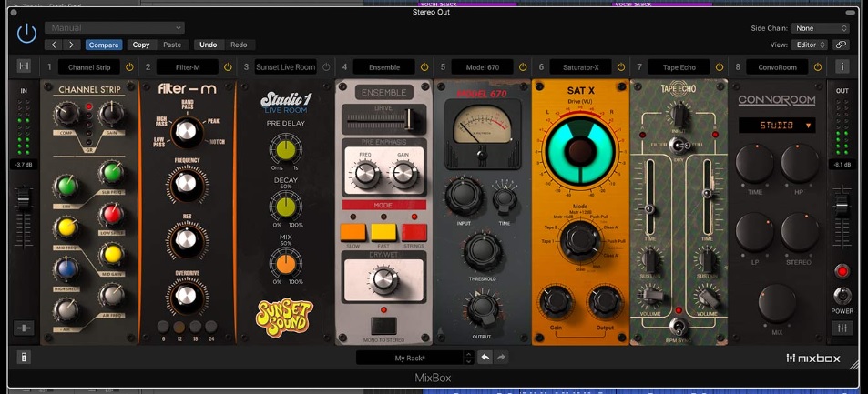Open the View Editor dropdown
This screenshot has height=394, width=868.
click(x=809, y=45)
